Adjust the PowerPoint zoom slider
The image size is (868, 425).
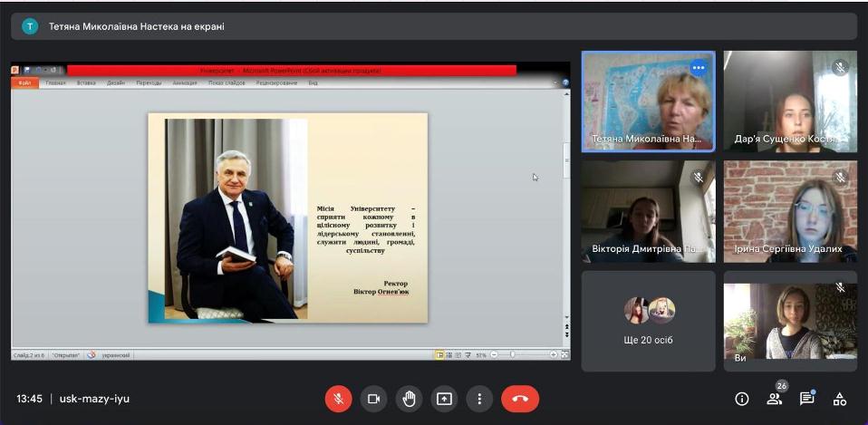pyautogui.click(x=514, y=354)
